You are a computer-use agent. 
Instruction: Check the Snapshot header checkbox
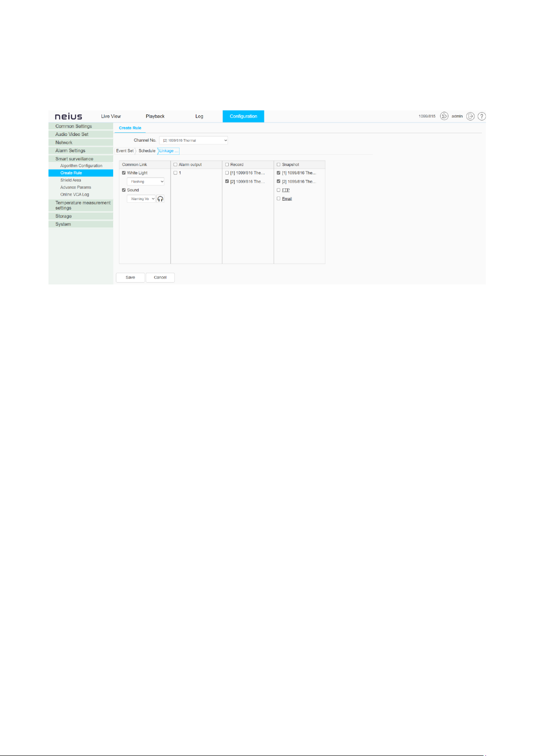tap(279, 165)
